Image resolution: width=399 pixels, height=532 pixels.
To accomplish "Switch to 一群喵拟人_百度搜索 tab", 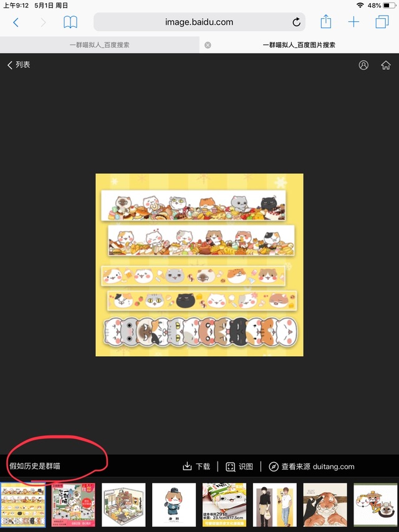I will pyautogui.click(x=99, y=45).
